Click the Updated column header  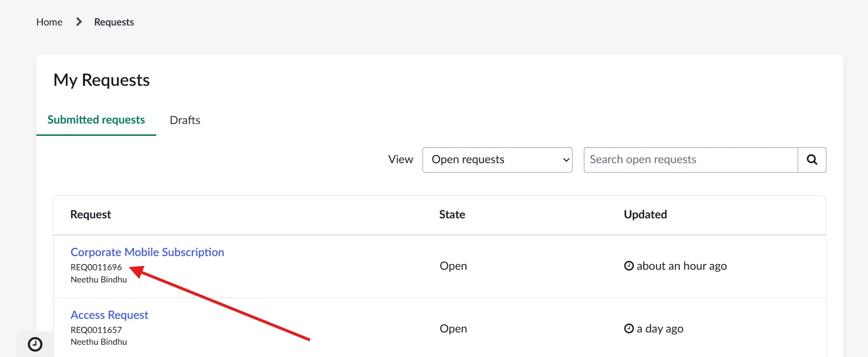(x=645, y=215)
